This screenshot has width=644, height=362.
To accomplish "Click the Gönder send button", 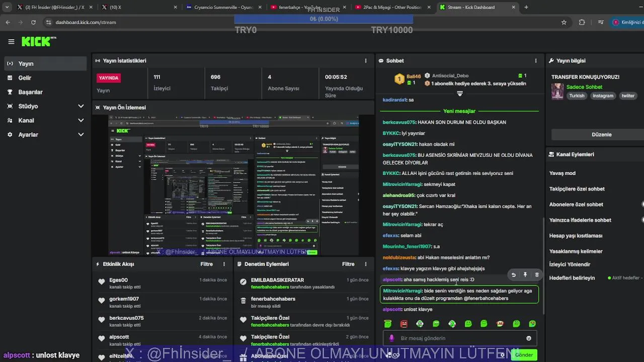I will 524,355.
